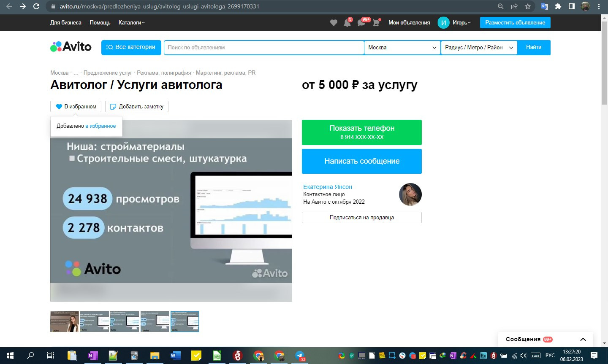Open Microsoft Word from the taskbar
Image resolution: width=608 pixels, height=364 pixels.
175,356
